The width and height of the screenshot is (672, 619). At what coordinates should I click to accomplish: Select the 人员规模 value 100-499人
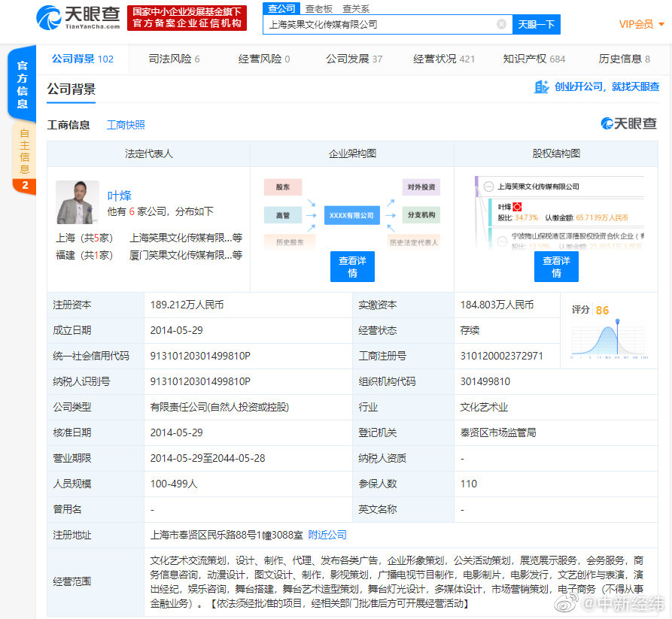coord(174,484)
